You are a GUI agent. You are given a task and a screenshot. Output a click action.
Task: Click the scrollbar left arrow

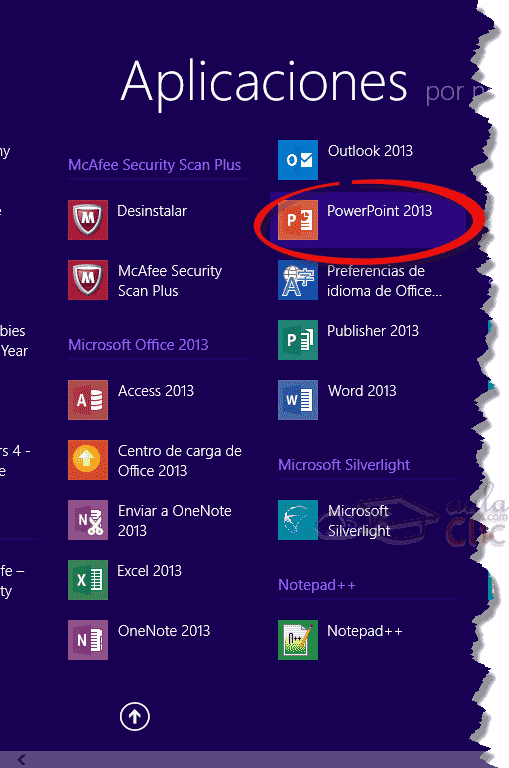(x=21, y=760)
